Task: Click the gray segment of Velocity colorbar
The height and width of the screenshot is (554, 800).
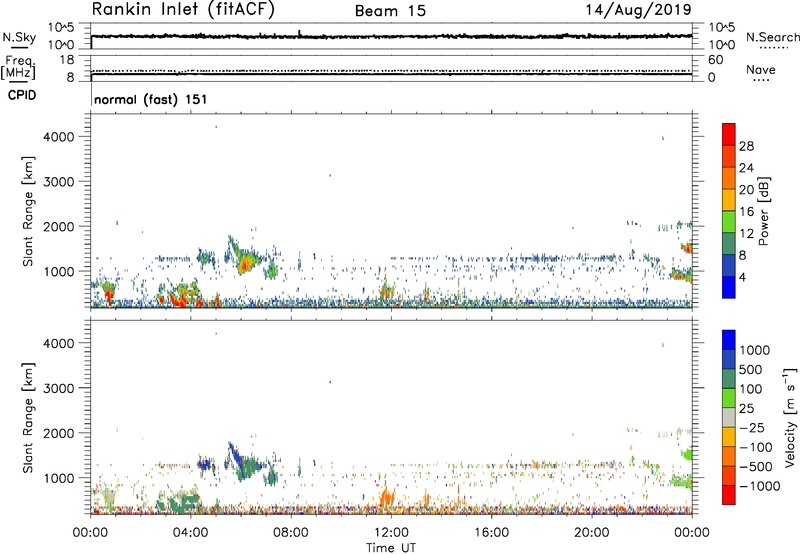Action: [x=729, y=417]
